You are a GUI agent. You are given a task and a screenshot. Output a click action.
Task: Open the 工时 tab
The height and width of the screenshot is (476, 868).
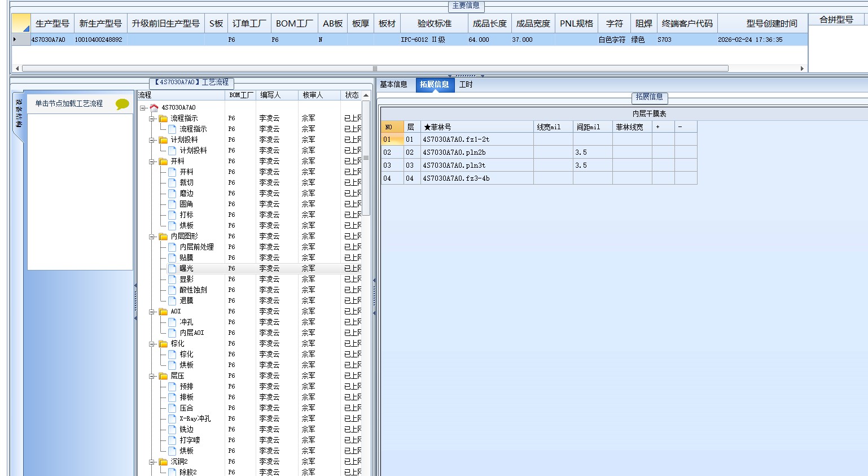pos(466,85)
